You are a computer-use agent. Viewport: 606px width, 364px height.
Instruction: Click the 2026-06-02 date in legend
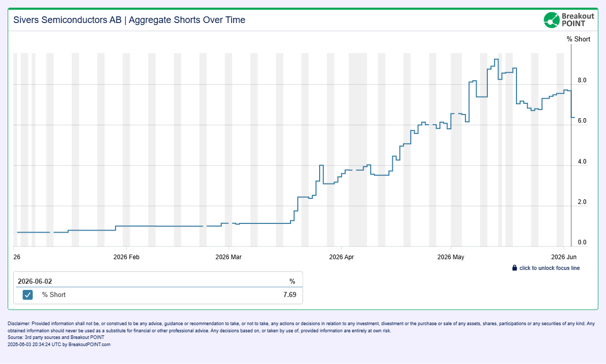tap(35, 281)
